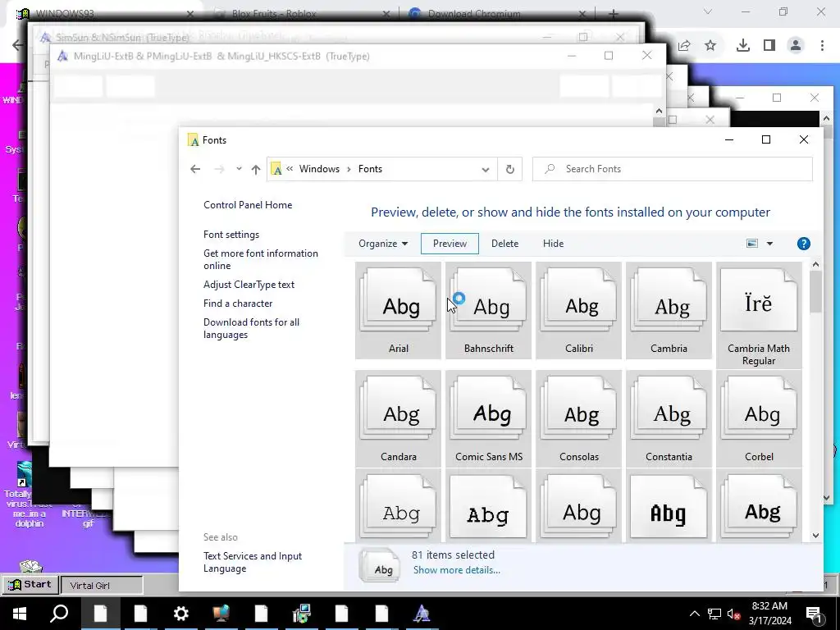Open taskbar search magnifier
The width and height of the screenshot is (840, 630).
pos(59,614)
